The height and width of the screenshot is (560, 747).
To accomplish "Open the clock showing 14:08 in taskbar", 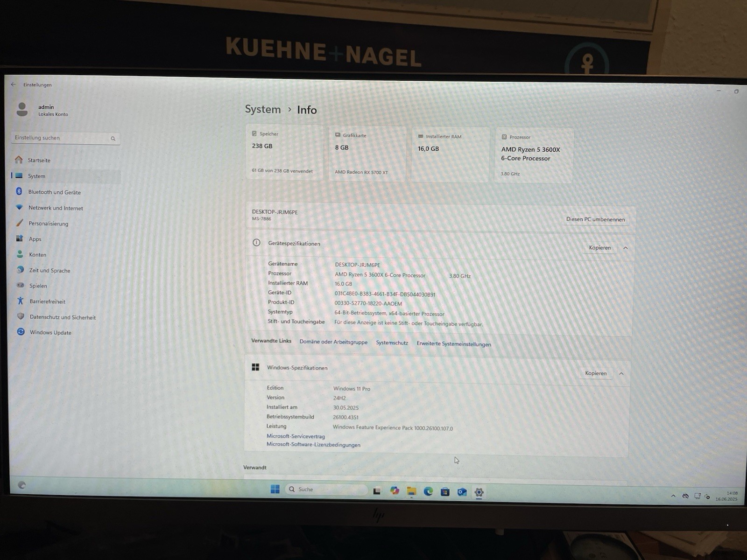I will [727, 496].
